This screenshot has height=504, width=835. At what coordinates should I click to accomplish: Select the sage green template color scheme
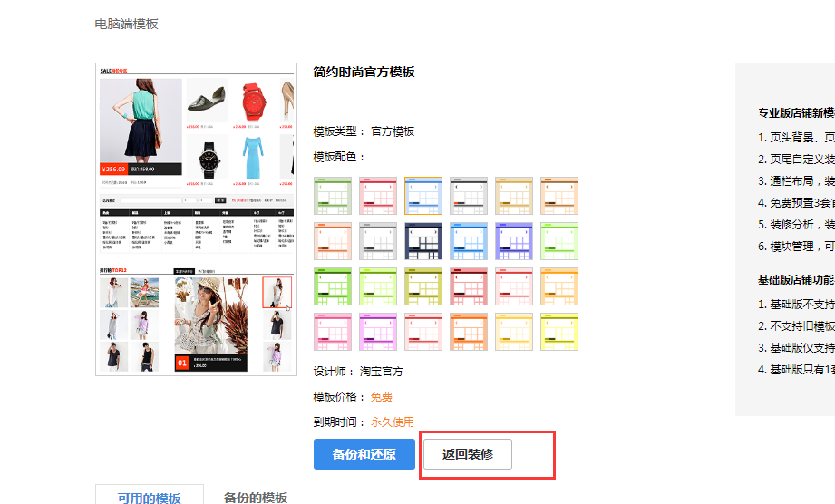click(x=333, y=196)
